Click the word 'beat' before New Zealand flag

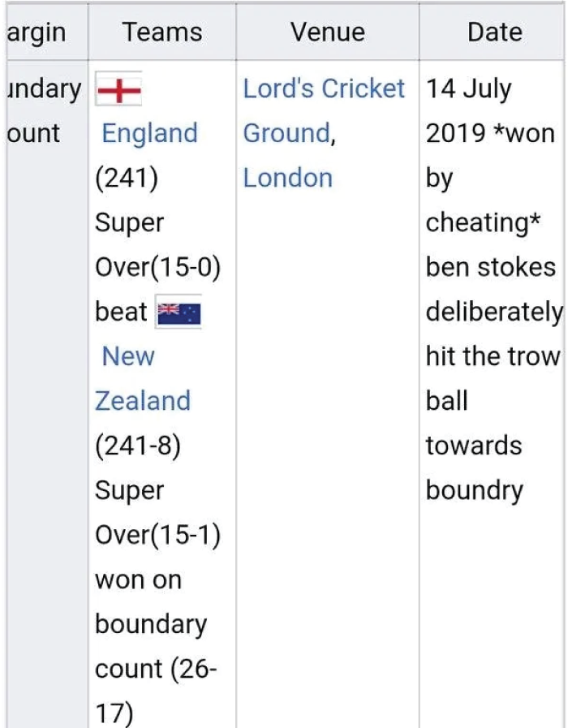click(x=121, y=312)
